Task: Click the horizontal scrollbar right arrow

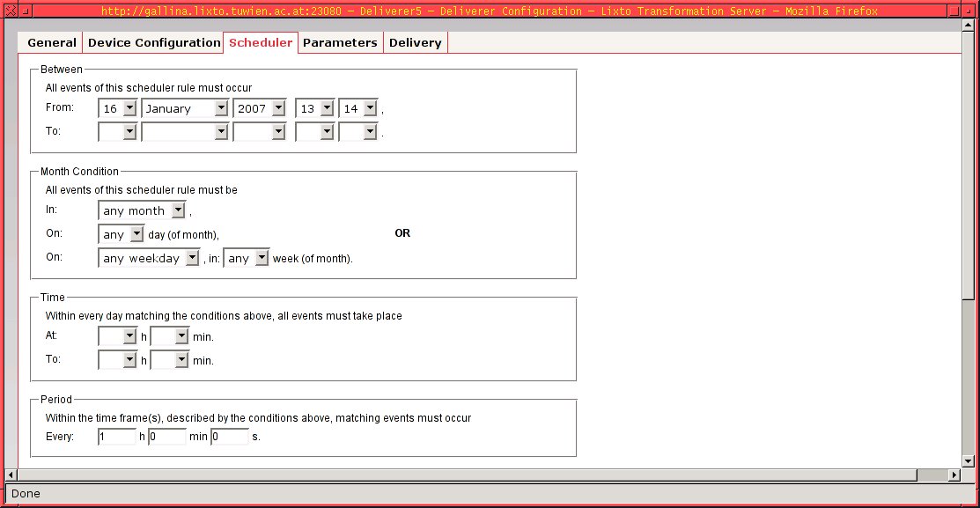Action: tap(954, 475)
